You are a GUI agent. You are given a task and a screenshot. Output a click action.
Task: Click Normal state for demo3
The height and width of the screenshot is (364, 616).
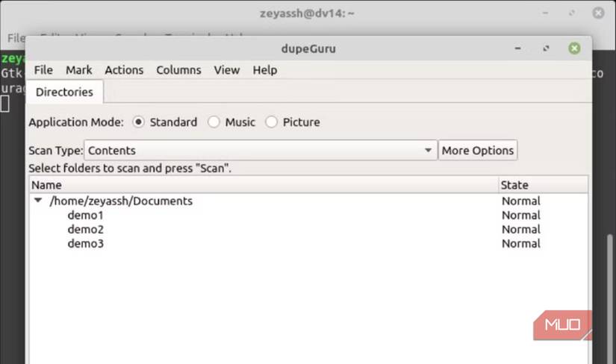[x=521, y=243]
